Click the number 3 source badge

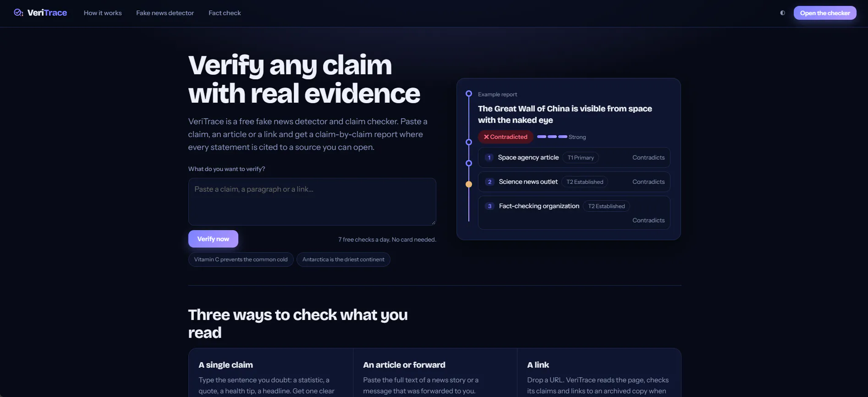tap(489, 206)
